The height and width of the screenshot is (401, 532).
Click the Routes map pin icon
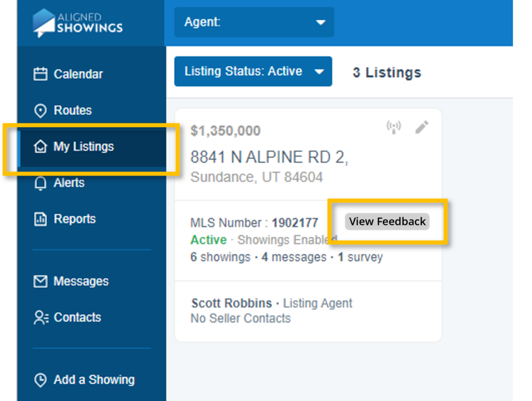pos(40,111)
